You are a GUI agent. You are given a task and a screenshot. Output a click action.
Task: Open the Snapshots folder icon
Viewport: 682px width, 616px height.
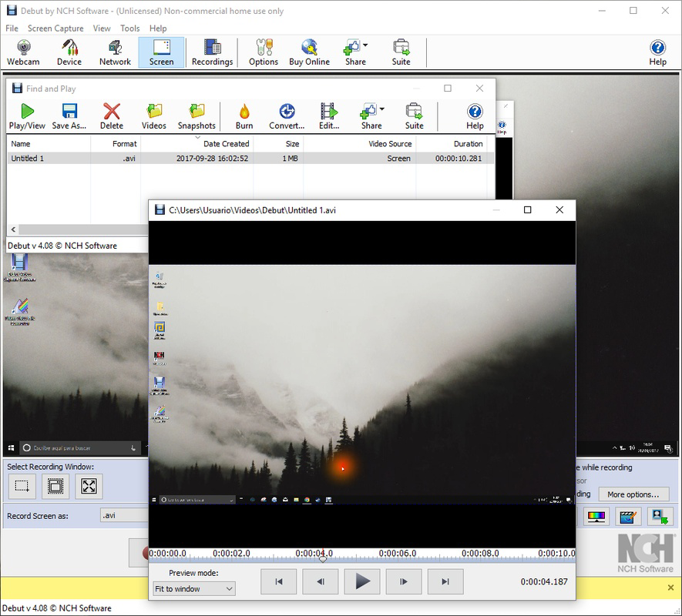[197, 116]
